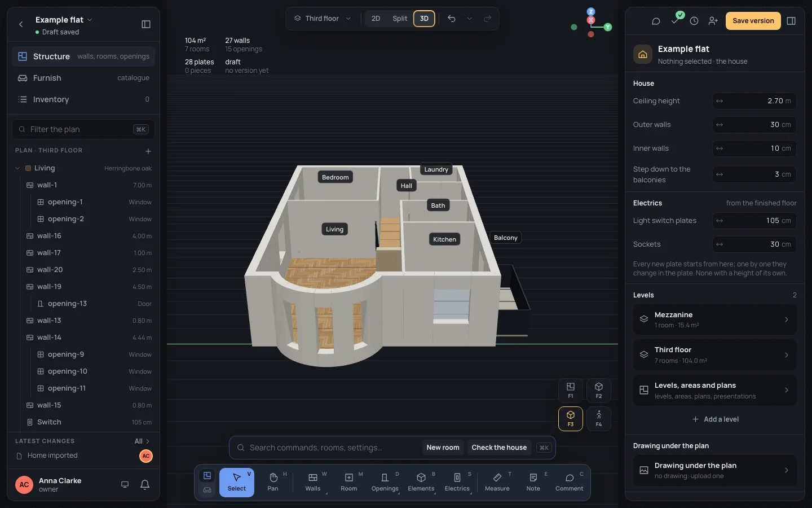Image resolution: width=812 pixels, height=508 pixels.
Task: Select the Walls tool
Action: coord(313,483)
